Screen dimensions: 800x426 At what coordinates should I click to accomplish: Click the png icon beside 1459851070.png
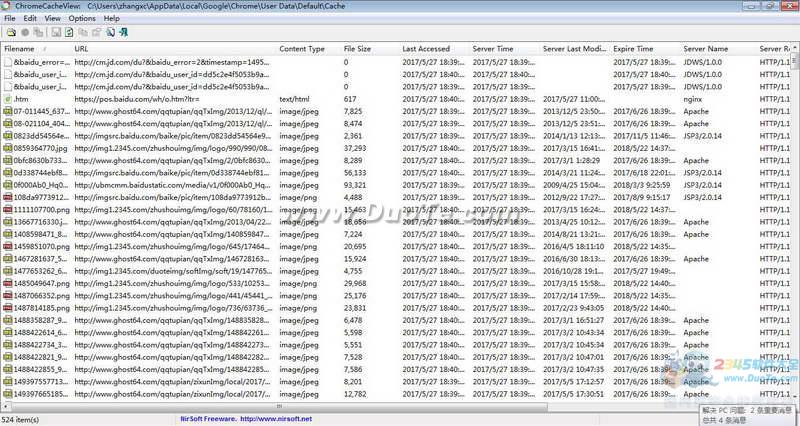pos(8,246)
